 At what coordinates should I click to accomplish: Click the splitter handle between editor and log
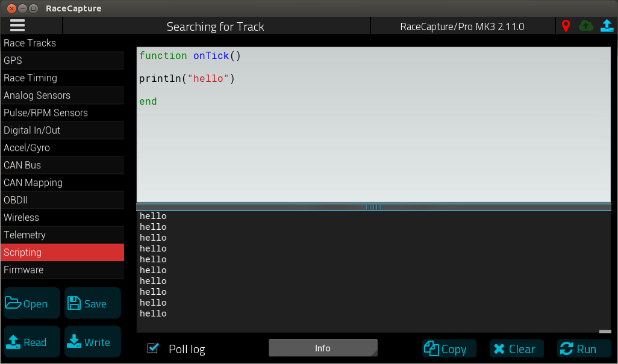click(373, 207)
